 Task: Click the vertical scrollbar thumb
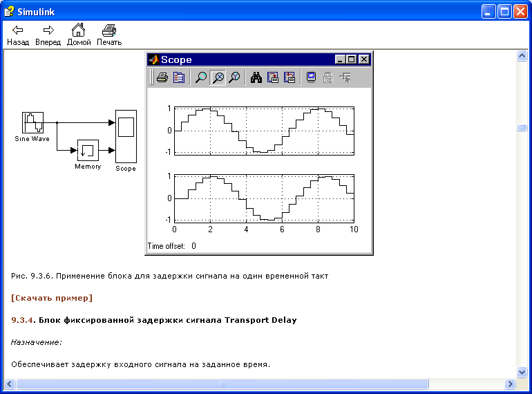click(522, 128)
